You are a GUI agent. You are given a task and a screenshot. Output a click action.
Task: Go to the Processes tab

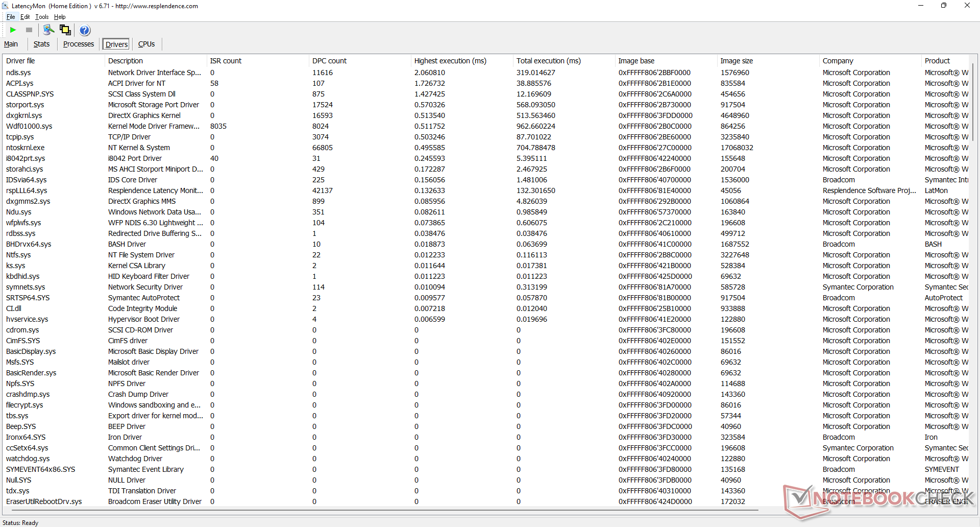(x=78, y=44)
